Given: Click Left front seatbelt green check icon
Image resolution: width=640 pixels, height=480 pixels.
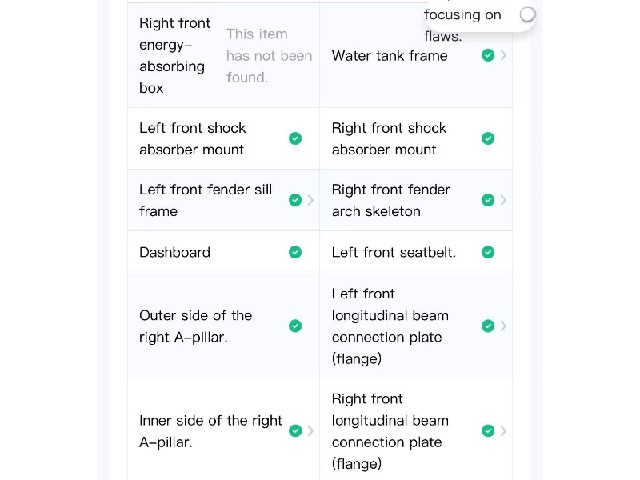Looking at the screenshot, I should [488, 252].
